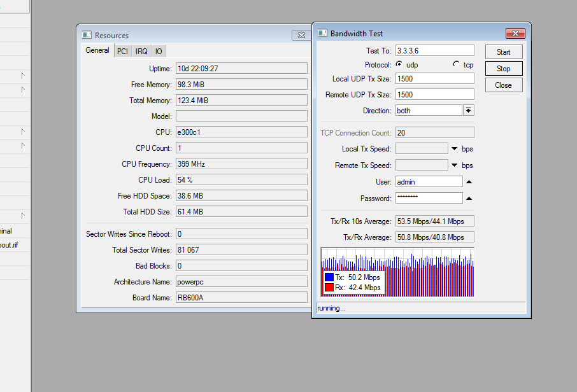This screenshot has width=577, height=392.
Task: Switch to the IO tab
Action: pos(159,52)
